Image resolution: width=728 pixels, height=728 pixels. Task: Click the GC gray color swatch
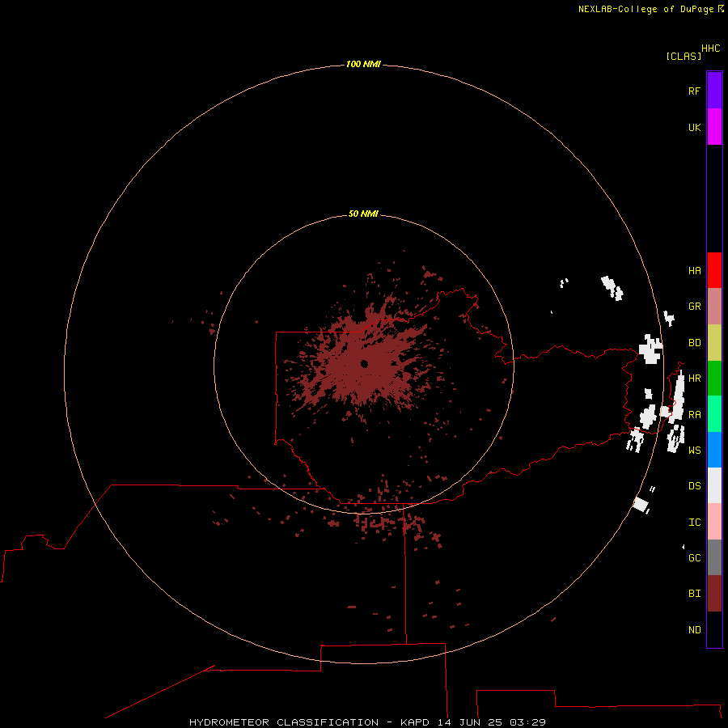coord(714,557)
